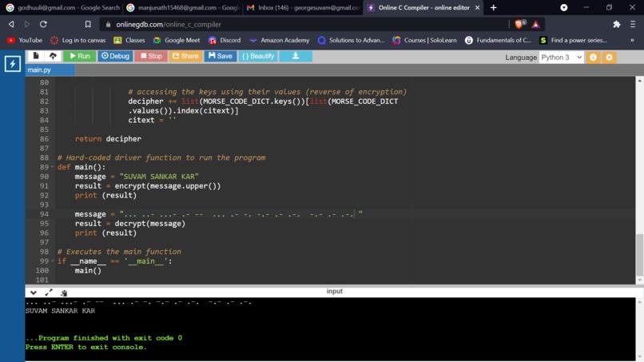Open the Amazon Academy bookmark
The width and height of the screenshot is (644, 362).
(280, 40)
